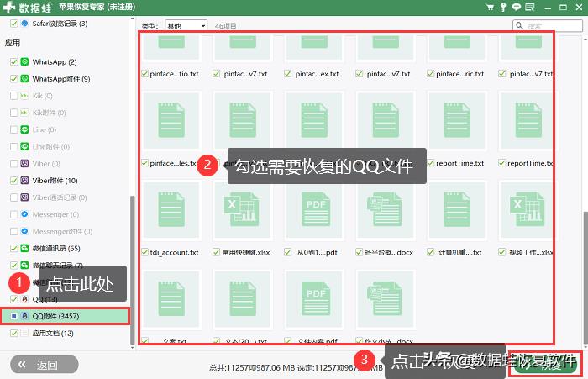Click the sidebar vertical scrollbar thumb
The width and height of the screenshot is (588, 379).
pyautogui.click(x=132, y=270)
